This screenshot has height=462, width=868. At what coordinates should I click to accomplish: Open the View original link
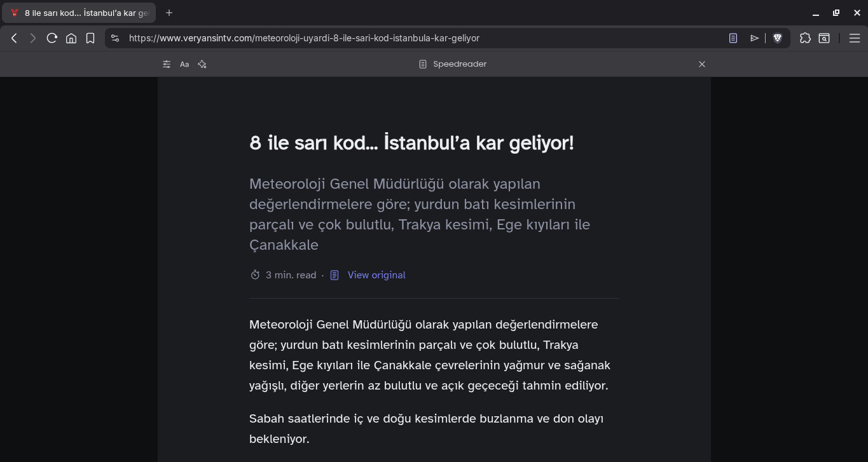coord(376,275)
